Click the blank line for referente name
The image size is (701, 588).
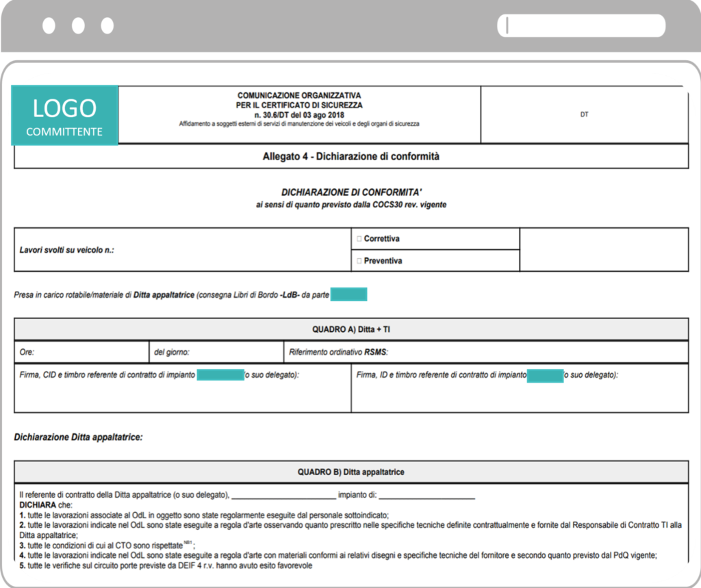[284, 496]
